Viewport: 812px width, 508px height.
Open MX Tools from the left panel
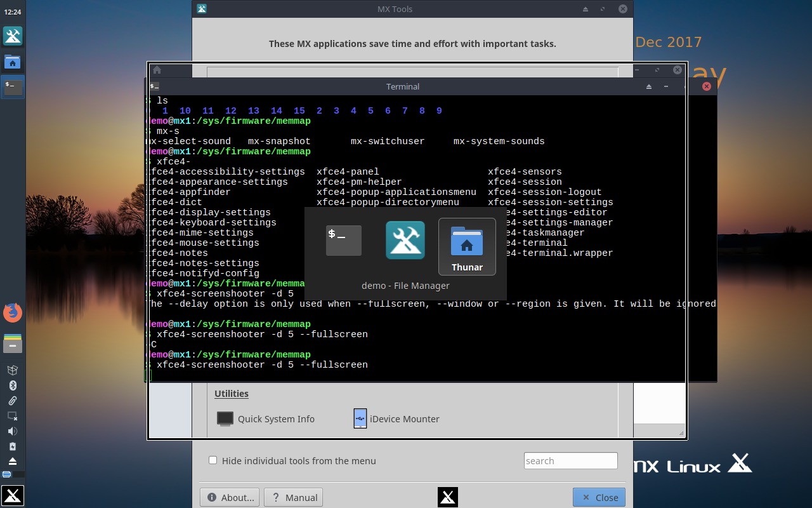(x=13, y=36)
